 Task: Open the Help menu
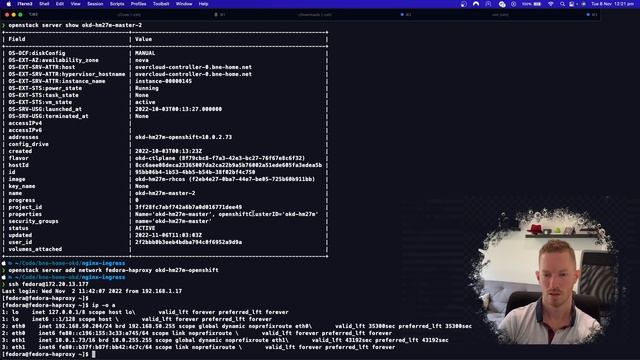[203, 4]
